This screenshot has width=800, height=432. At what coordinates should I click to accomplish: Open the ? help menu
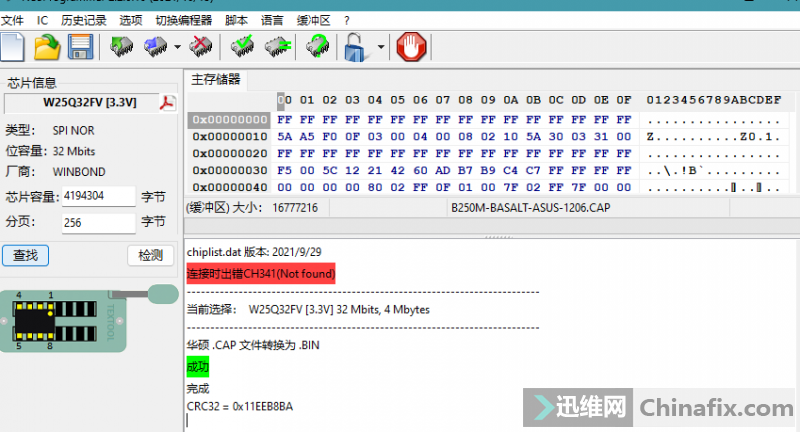point(347,20)
